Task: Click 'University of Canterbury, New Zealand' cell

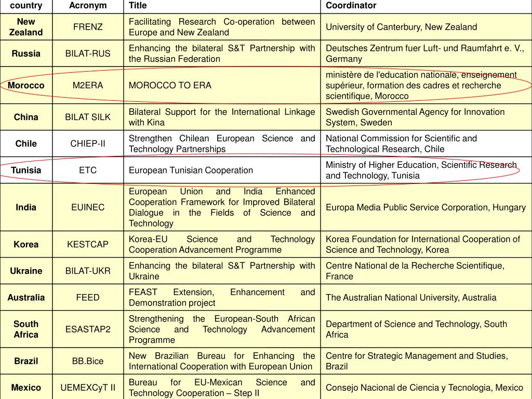Action: (426, 27)
